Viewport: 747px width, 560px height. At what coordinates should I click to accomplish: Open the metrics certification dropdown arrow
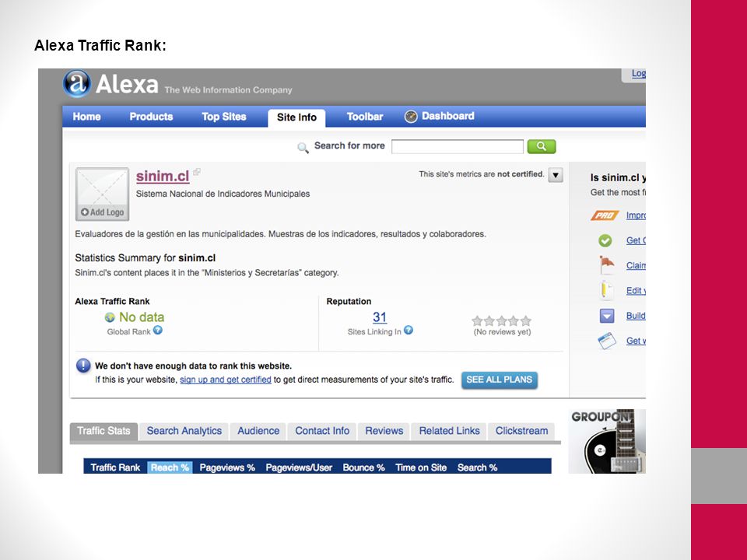pyautogui.click(x=556, y=175)
